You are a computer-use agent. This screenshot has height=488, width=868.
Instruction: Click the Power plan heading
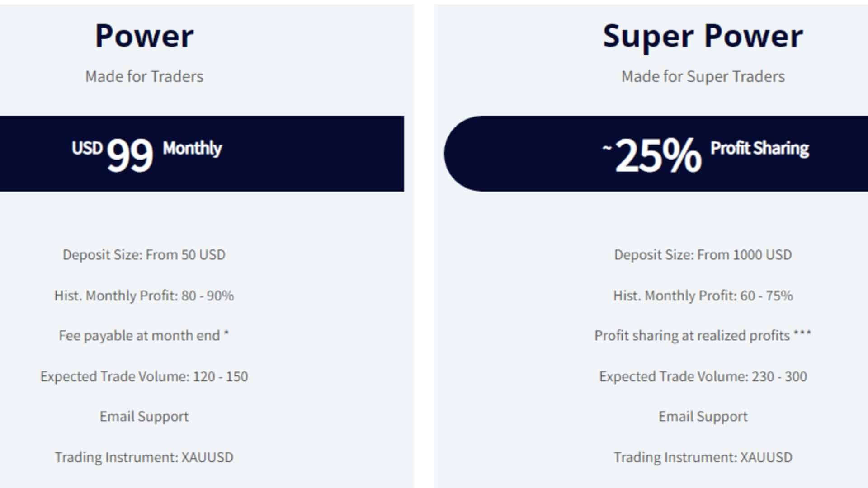pos(144,36)
